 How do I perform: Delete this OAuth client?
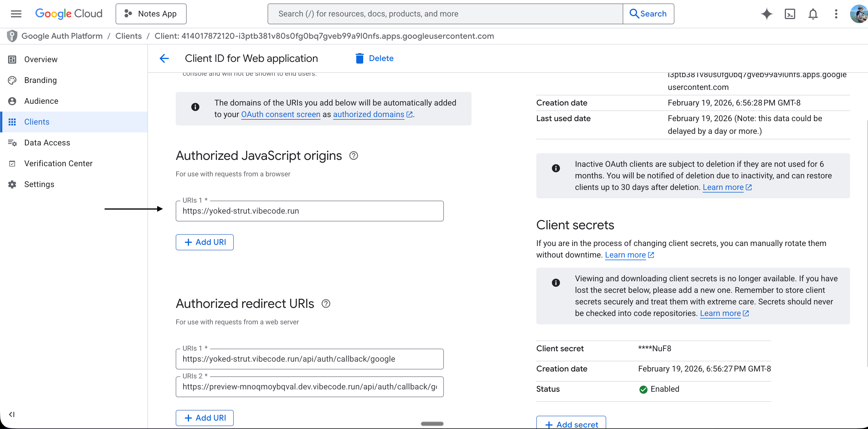click(374, 58)
